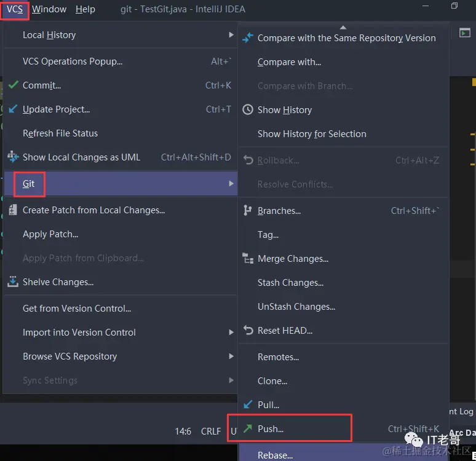Click the blue Pull arrow icon
Viewport: 476px width, 461px height.
pos(248,404)
